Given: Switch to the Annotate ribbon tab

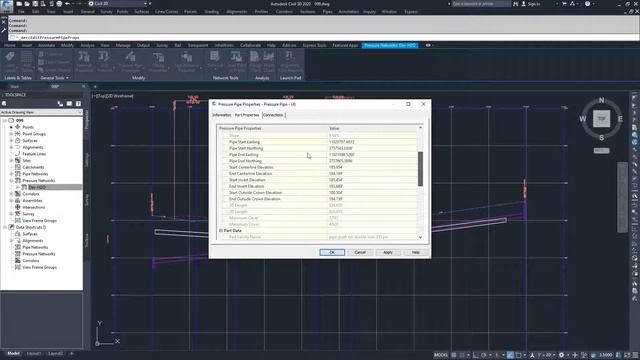Looking at the screenshot, I should (46, 45).
